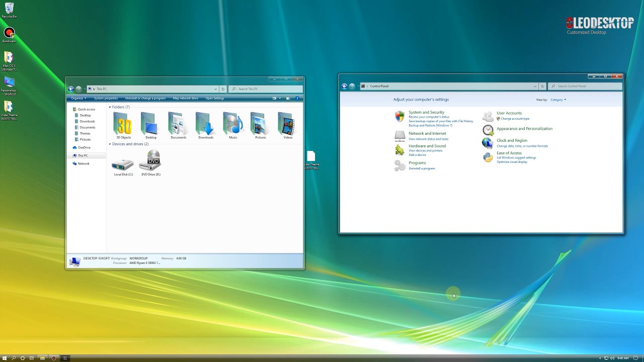
Task: Click the change view icon in This PC
Action: (x=274, y=99)
